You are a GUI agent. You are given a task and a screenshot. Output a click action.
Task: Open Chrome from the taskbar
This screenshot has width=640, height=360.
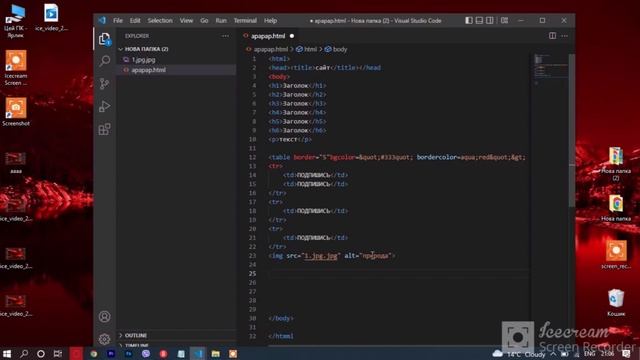[94, 354]
